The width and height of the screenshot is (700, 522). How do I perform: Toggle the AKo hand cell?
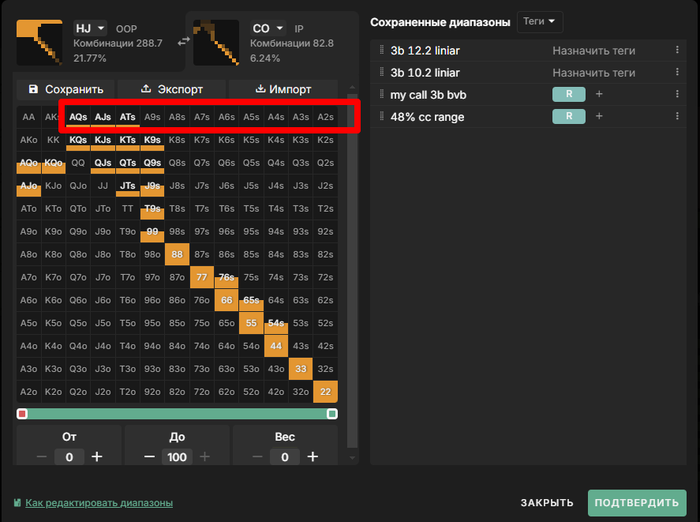(29, 140)
